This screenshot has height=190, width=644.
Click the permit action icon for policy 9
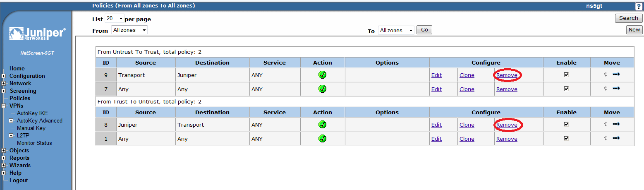tap(323, 75)
